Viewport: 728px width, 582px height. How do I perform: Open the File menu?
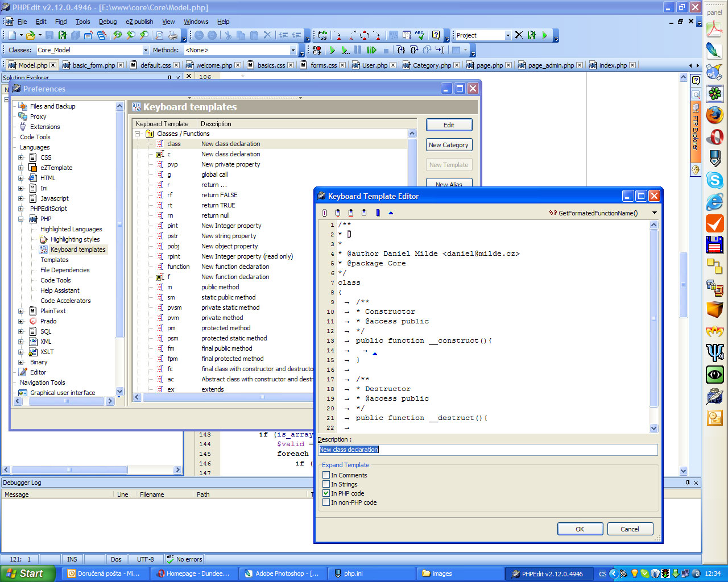22,22
